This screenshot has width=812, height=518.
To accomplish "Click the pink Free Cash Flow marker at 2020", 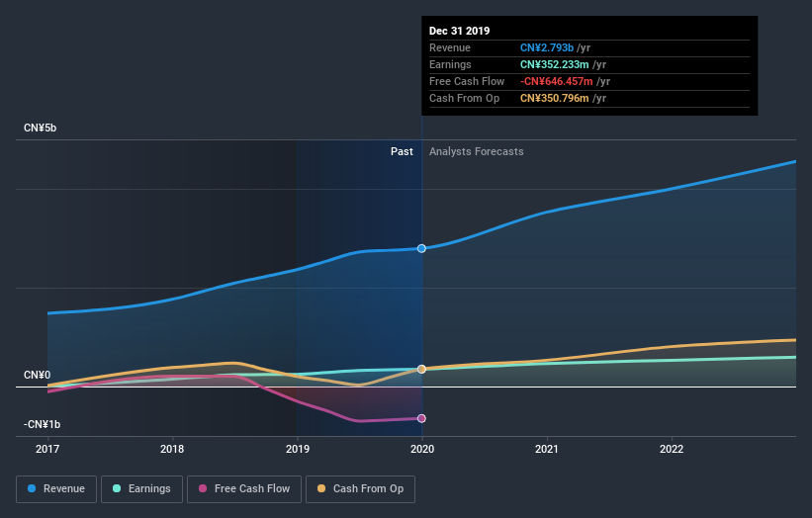I will 421,418.
